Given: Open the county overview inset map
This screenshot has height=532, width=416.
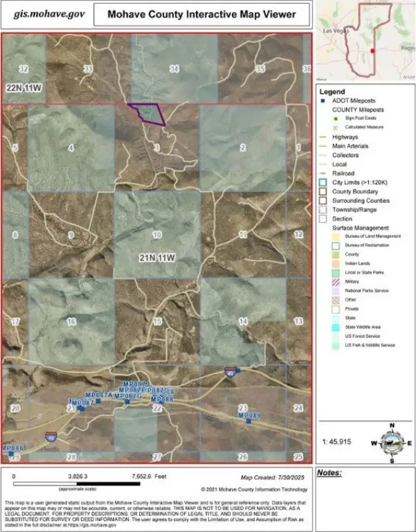Looking at the screenshot, I should [x=364, y=40].
